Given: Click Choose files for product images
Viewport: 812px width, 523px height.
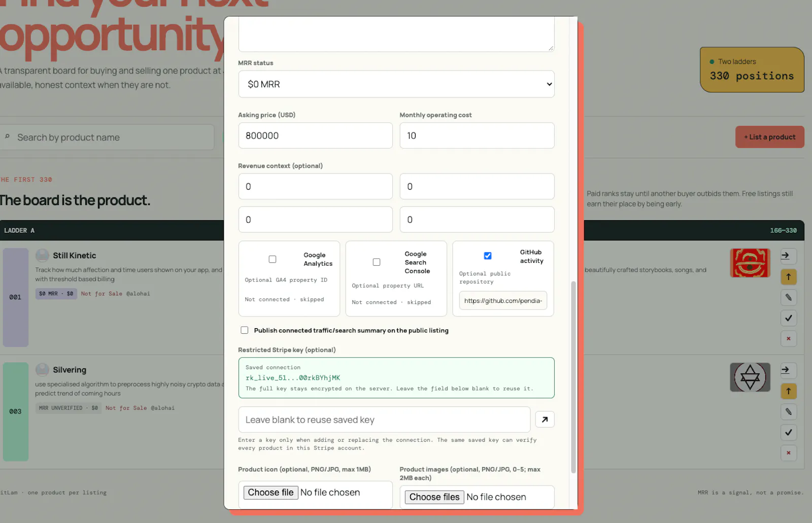Looking at the screenshot, I should tap(434, 497).
